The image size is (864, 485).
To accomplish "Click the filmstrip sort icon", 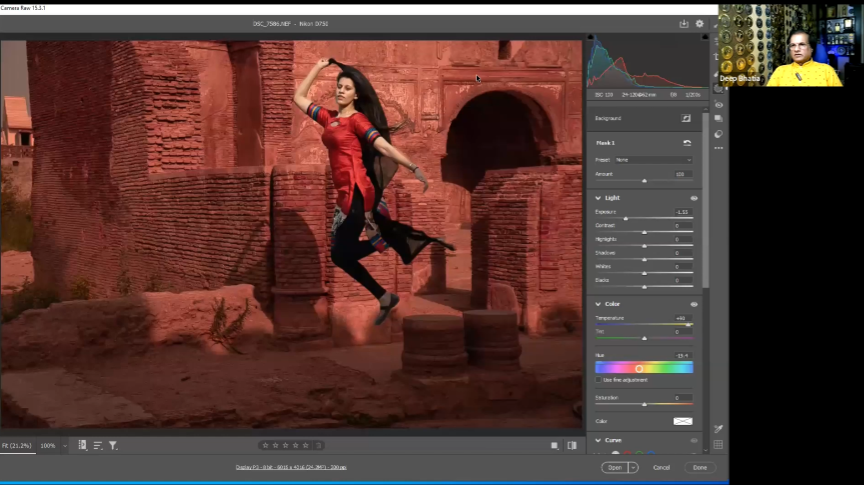I will 98,445.
